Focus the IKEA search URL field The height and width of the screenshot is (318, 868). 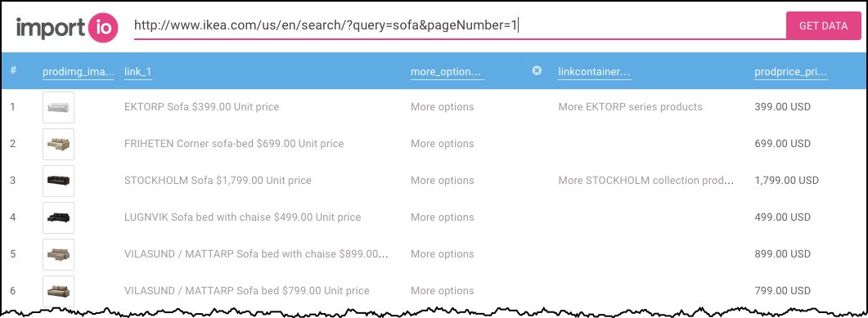tap(460, 26)
